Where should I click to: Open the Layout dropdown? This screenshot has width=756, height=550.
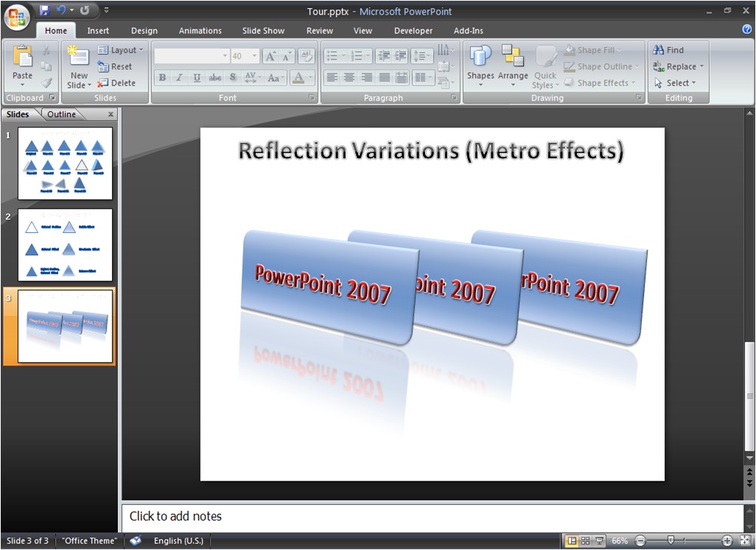pos(121,50)
